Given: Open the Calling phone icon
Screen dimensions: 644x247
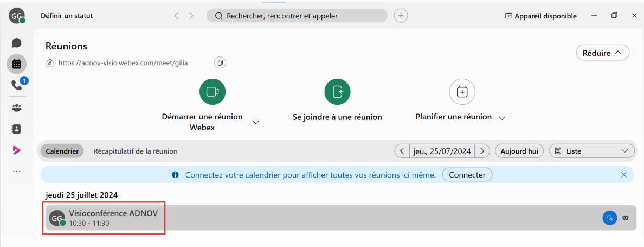Looking at the screenshot, I should (16, 85).
